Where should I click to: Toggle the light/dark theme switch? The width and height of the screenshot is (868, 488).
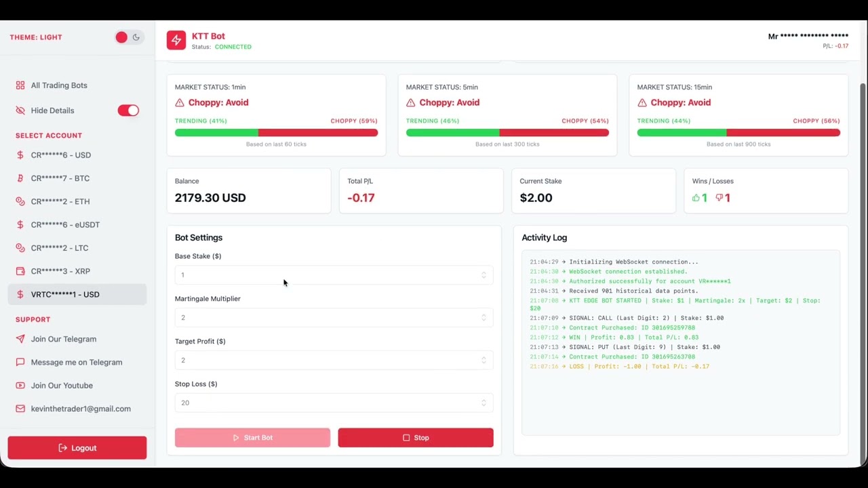(128, 37)
